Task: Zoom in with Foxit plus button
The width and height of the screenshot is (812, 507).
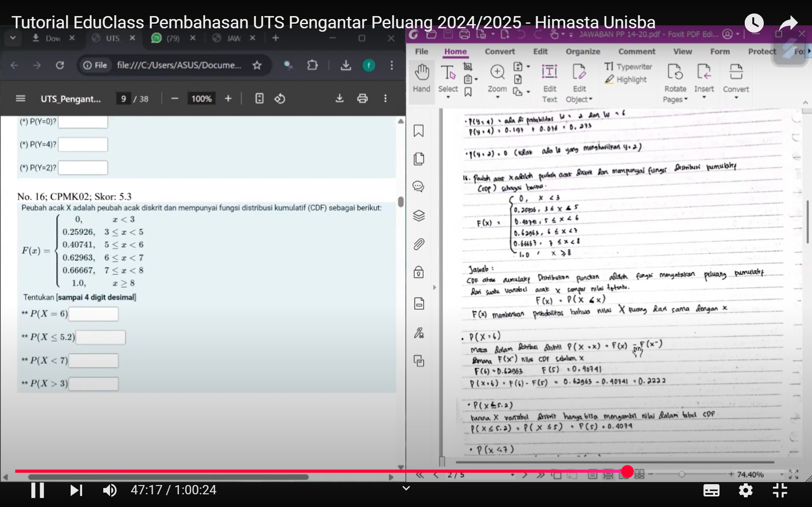Action: click(x=731, y=474)
